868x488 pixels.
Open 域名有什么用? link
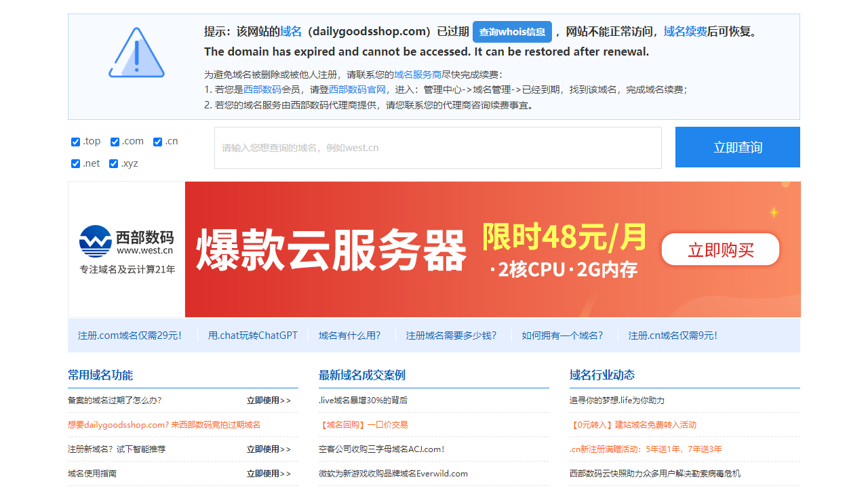350,335
